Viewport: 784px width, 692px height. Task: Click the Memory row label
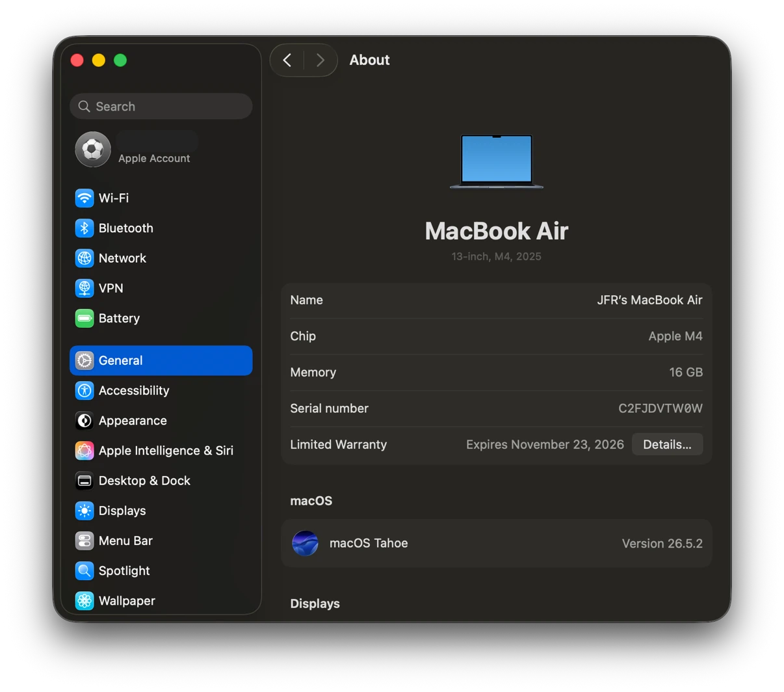tap(313, 372)
